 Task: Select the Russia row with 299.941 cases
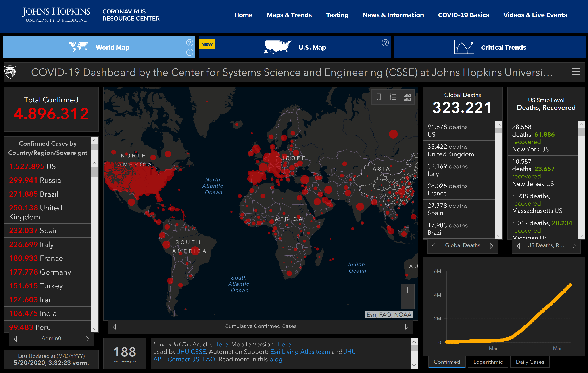coord(48,180)
